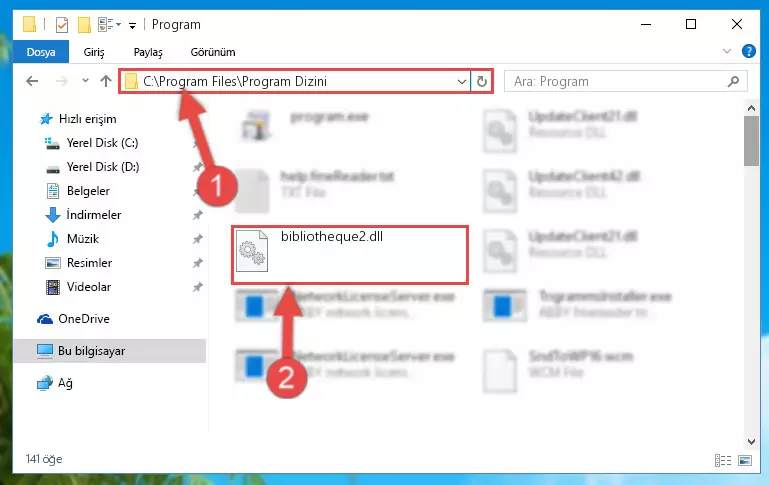Image resolution: width=769 pixels, height=485 pixels.
Task: Open Resimler folder in sidebar
Action: 78,263
